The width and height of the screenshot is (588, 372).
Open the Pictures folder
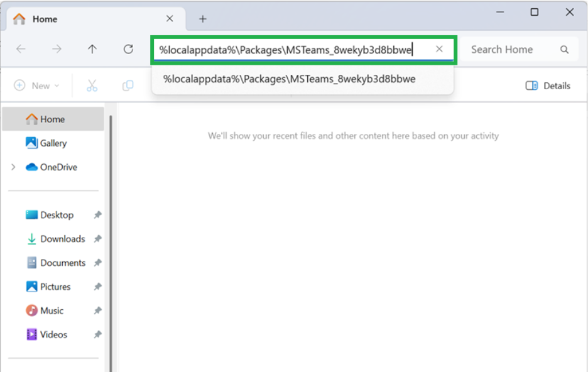point(48,287)
